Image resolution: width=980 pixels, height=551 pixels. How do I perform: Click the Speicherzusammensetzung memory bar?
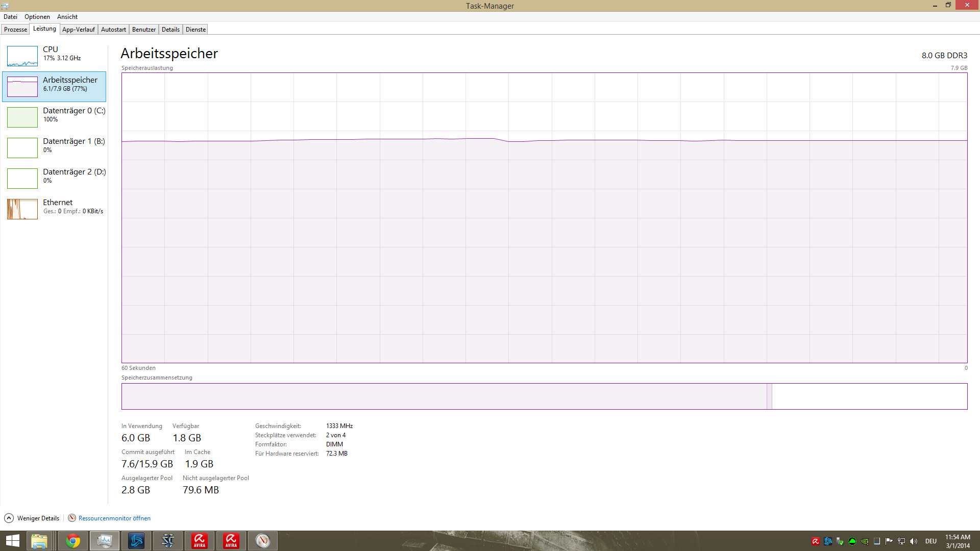tap(444, 396)
